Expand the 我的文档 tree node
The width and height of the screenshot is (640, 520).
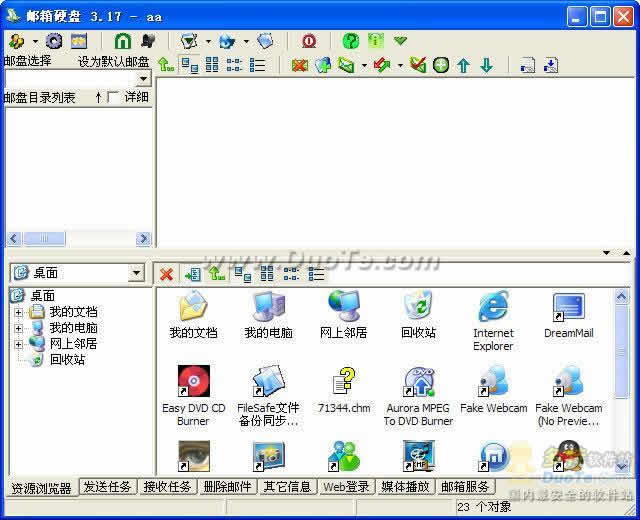18,312
